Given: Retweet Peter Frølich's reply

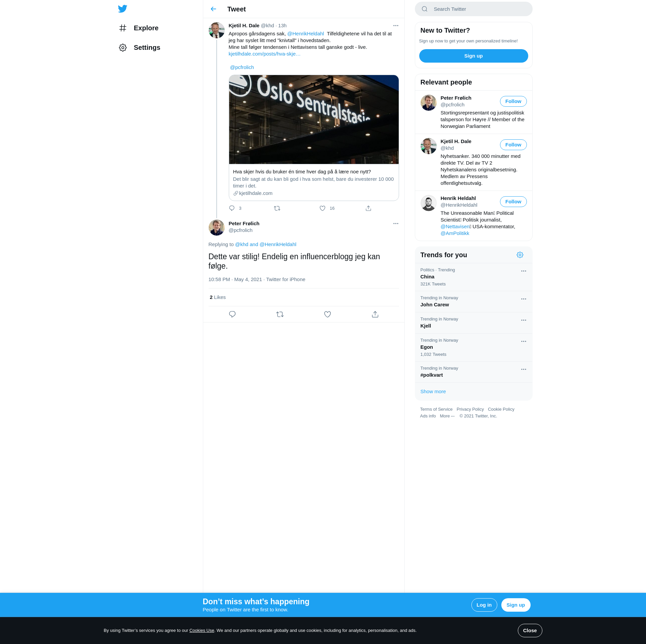Looking at the screenshot, I should 280,314.
